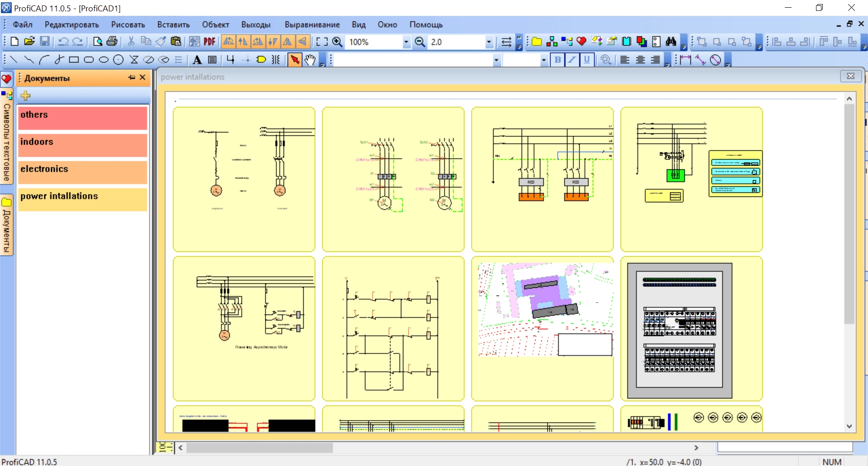Toggle Underline text formatting

[x=586, y=60]
